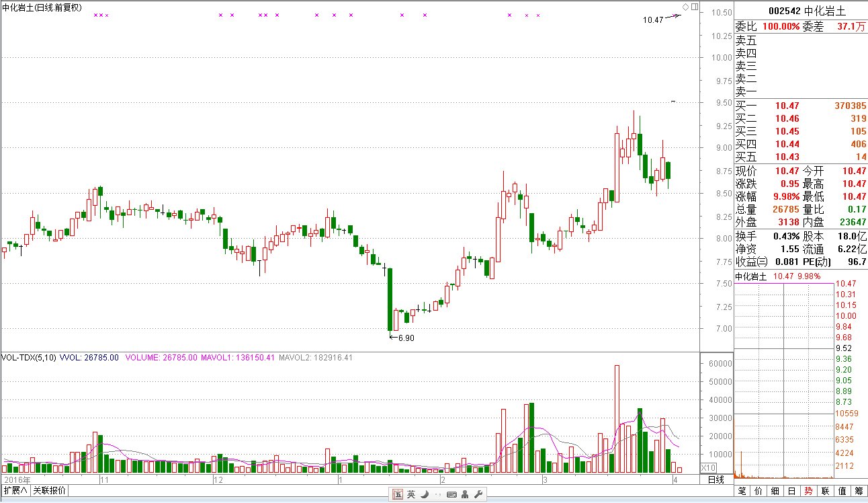
Task: Click the 涨幅 value 9.98%
Action: [785, 196]
